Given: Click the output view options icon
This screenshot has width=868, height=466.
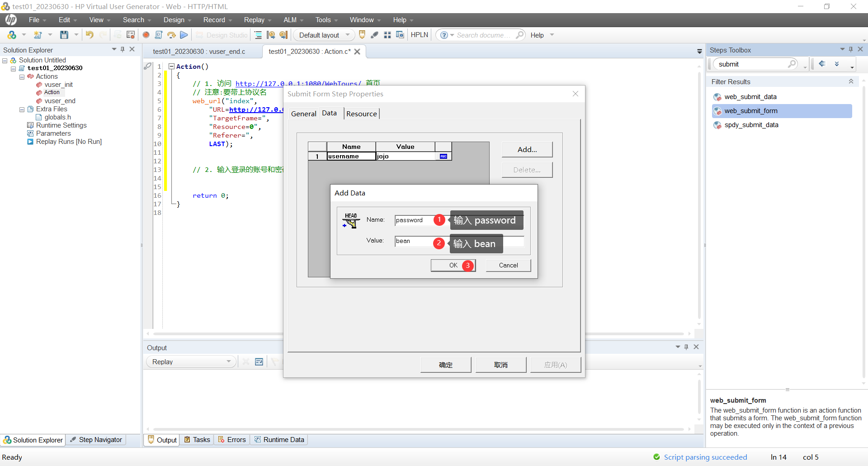Looking at the screenshot, I should pyautogui.click(x=259, y=361).
